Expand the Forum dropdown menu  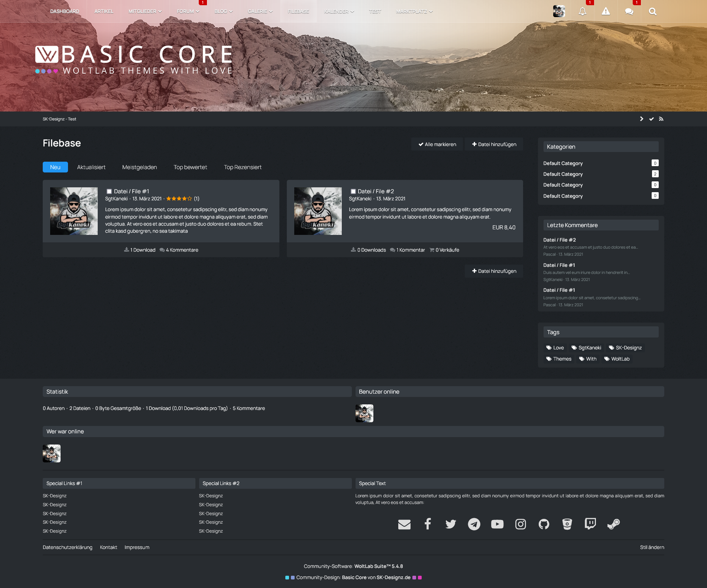click(188, 12)
